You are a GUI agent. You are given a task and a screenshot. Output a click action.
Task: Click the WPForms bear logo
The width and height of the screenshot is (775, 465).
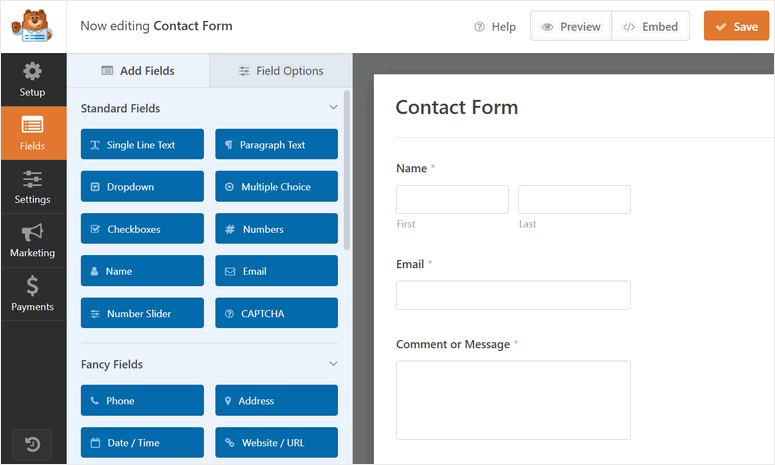[x=33, y=26]
